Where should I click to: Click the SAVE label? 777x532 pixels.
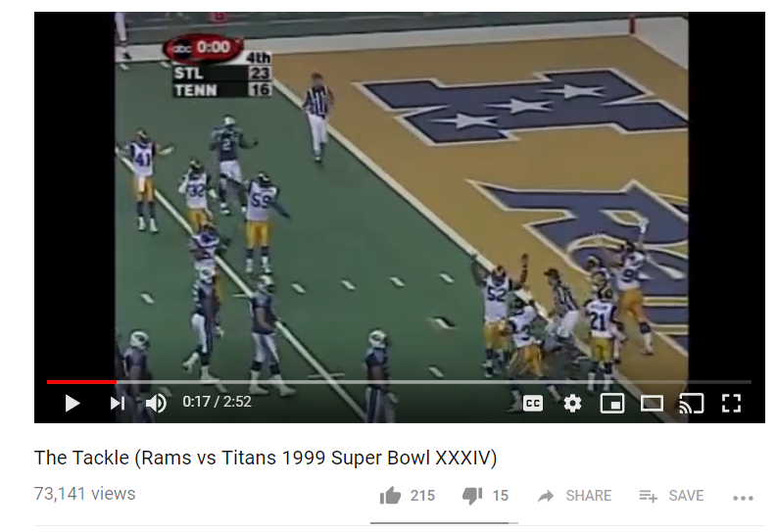pyautogui.click(x=686, y=496)
